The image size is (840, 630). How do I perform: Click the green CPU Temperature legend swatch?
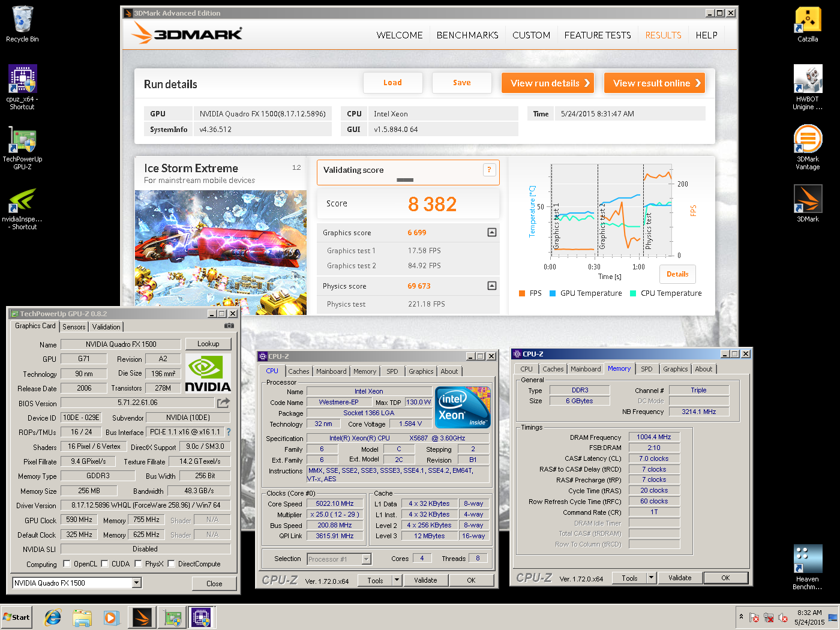click(633, 293)
